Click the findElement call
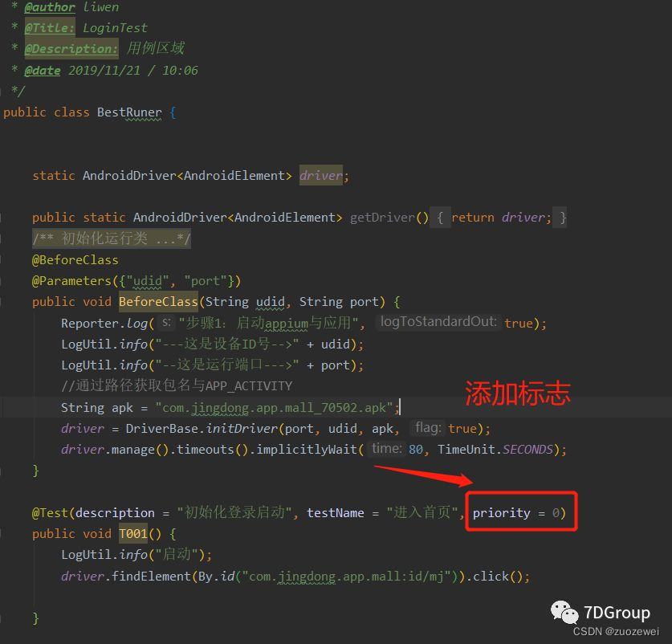This screenshot has height=644, width=672. pyautogui.click(x=151, y=577)
